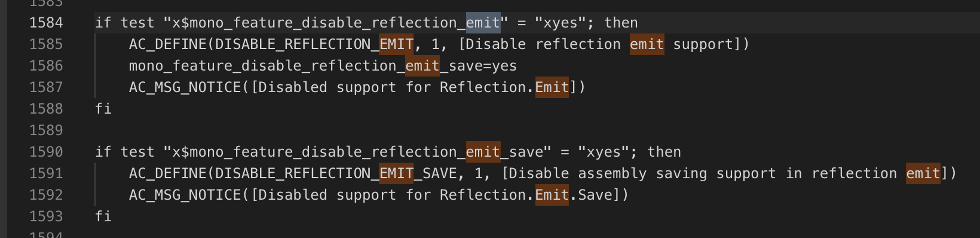The width and height of the screenshot is (980, 238).
Task: Click highlighted EMIT in AC_DEFINE on line 1585
Action: pyautogui.click(x=396, y=44)
